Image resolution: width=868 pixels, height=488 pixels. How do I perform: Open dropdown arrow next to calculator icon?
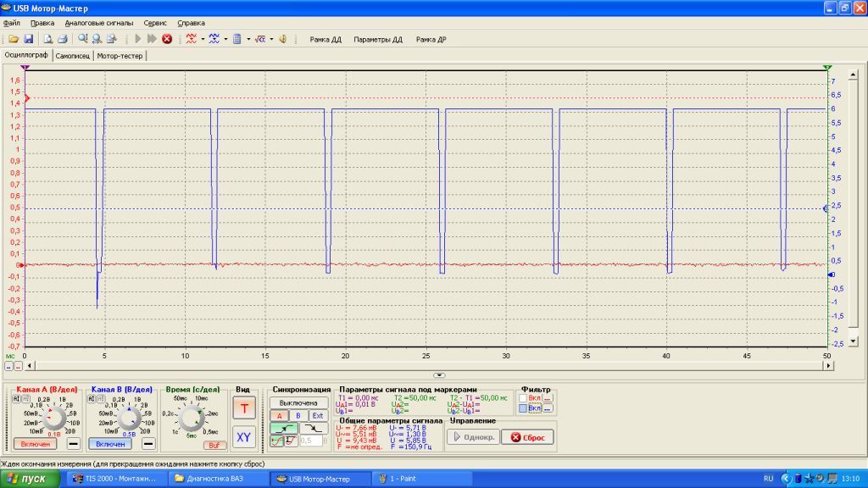click(248, 39)
